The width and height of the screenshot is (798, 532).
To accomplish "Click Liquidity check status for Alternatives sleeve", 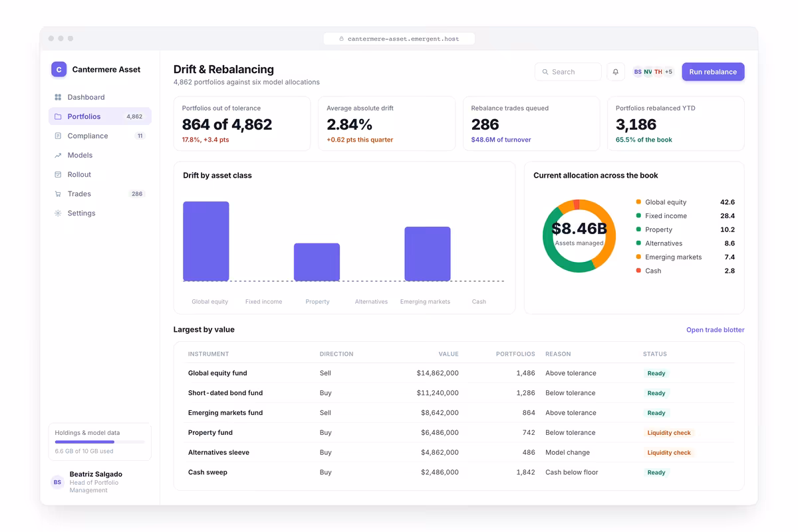I will tap(669, 453).
